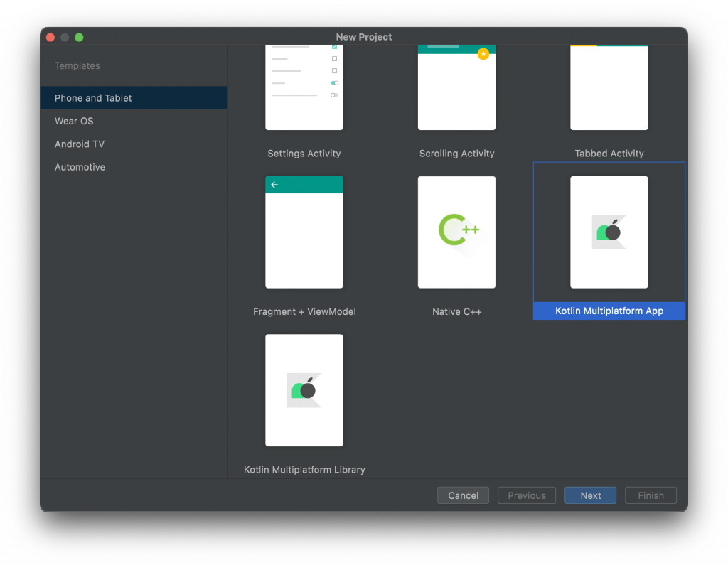Screen dimensions: 728x565
Task: Select the Tabbed Activity template thumbnail
Action: (x=609, y=87)
